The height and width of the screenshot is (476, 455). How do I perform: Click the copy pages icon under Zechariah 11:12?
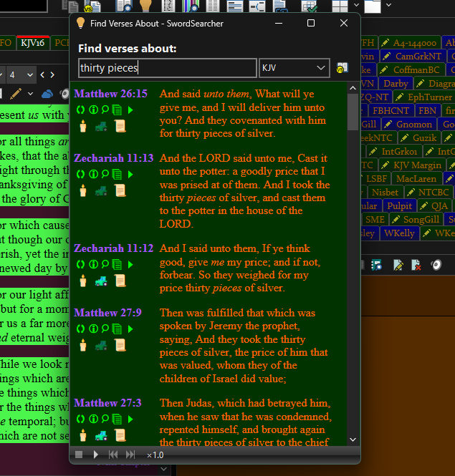point(117,265)
